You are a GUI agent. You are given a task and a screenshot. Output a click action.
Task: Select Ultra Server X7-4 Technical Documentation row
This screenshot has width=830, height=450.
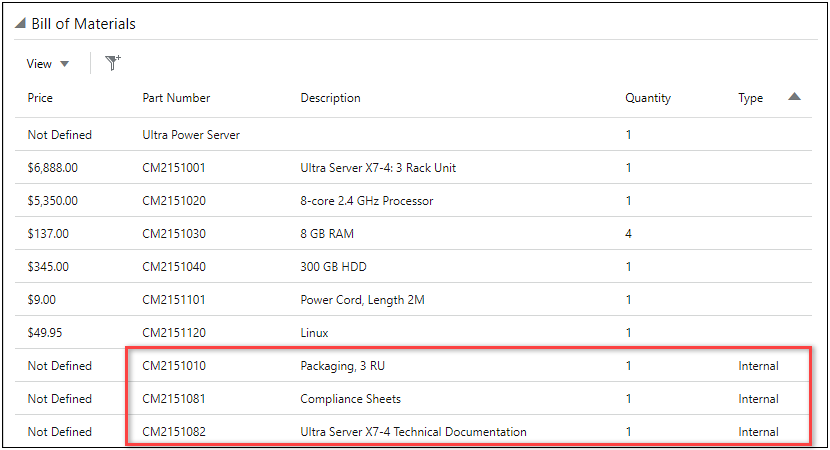coord(413,432)
